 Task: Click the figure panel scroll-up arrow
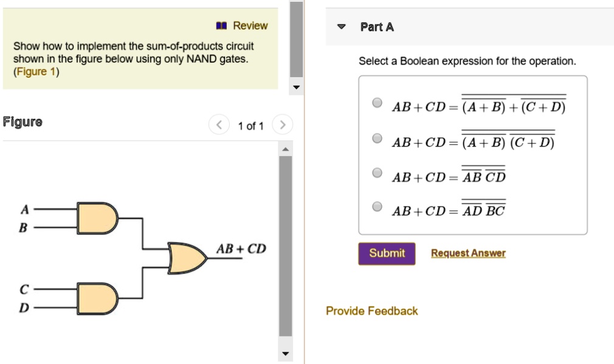coord(285,149)
